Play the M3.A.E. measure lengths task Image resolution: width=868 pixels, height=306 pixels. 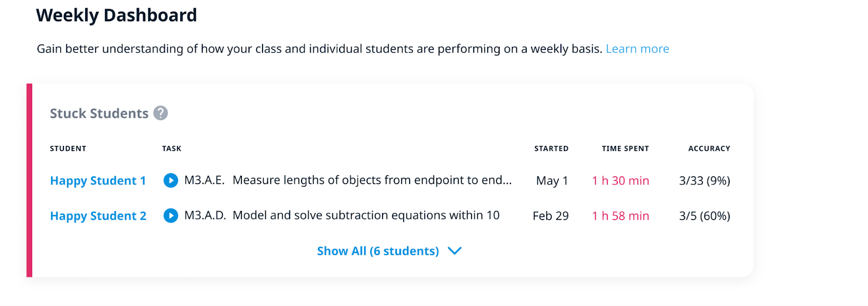click(171, 181)
